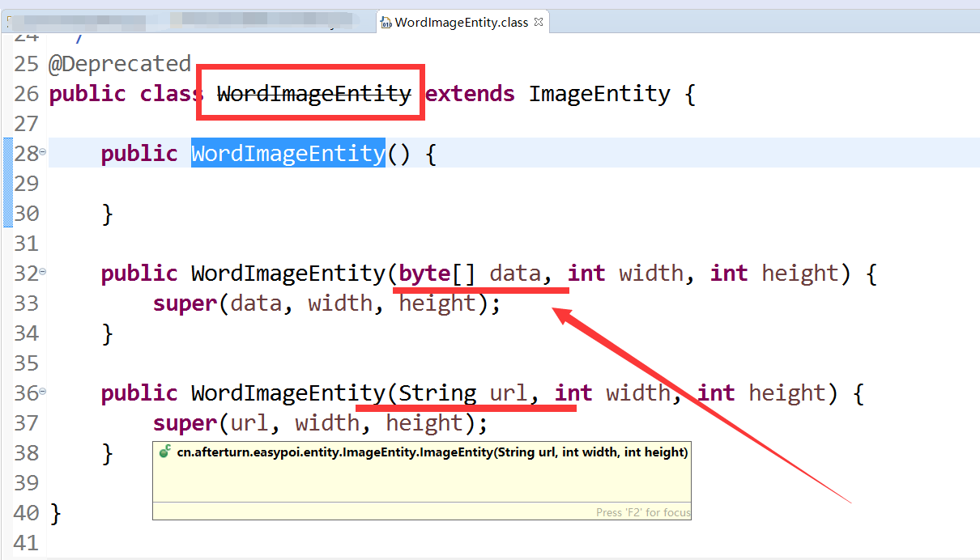Viewport: 980px width, 560px height.
Task: Click the height parameter on line 32
Action: 801,274
